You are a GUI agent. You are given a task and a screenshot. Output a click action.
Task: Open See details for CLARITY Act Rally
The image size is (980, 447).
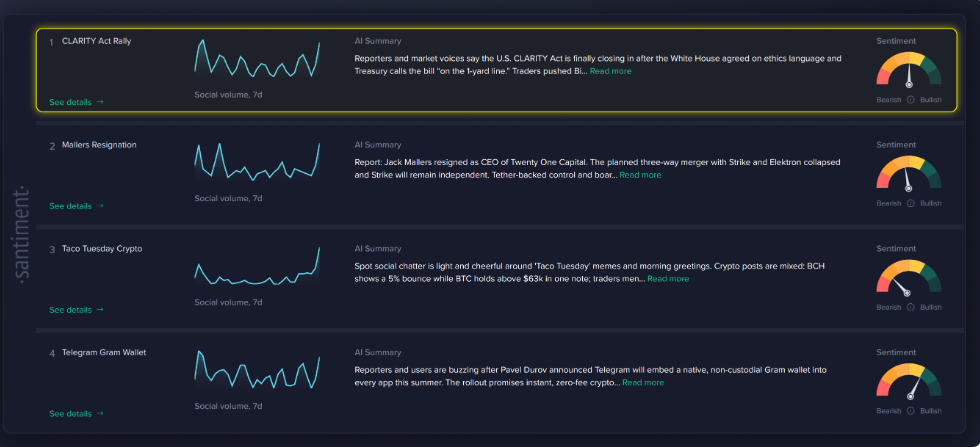coord(76,102)
